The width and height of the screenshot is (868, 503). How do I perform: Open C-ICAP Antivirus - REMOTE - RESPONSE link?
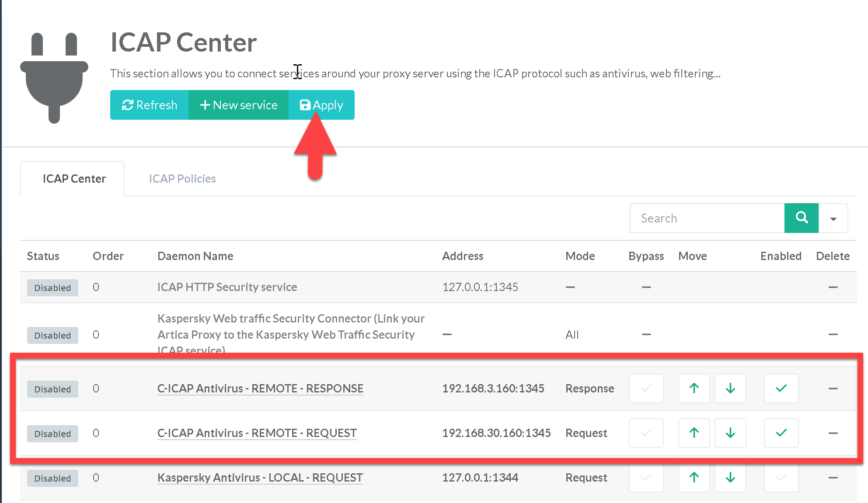click(x=260, y=389)
